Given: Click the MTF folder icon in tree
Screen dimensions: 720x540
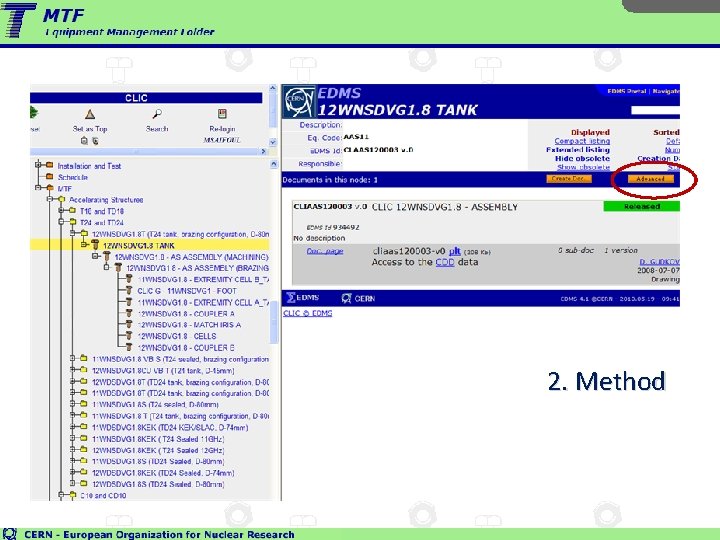Looking at the screenshot, I should (x=50, y=188).
